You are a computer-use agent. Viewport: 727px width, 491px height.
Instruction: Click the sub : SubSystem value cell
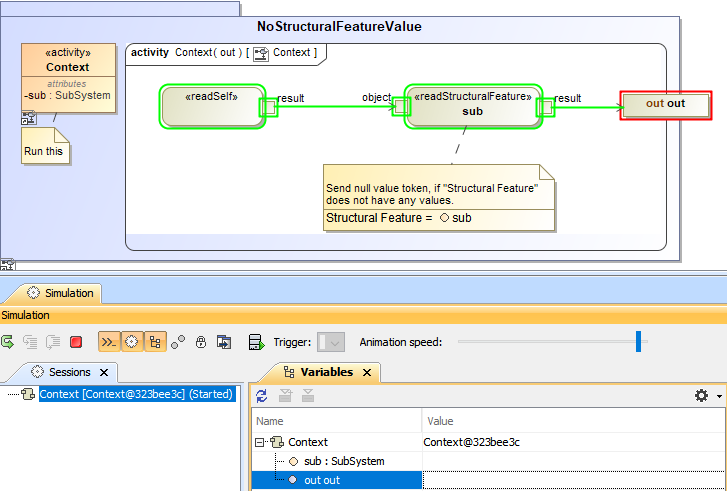pos(574,461)
